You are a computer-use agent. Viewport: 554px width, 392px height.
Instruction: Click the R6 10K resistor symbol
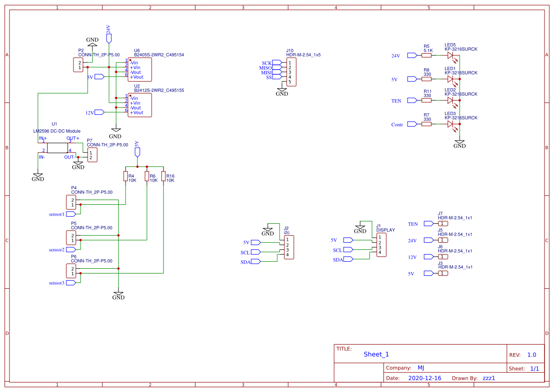[147, 176]
